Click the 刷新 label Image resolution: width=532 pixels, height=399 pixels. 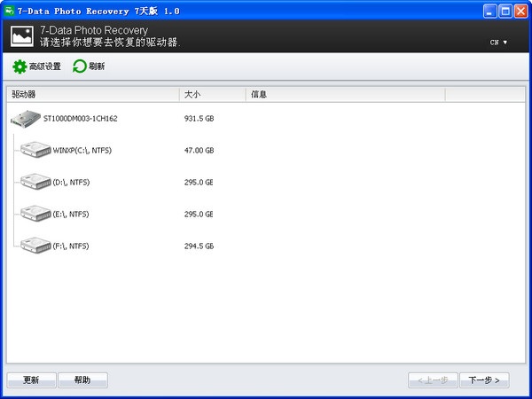click(x=97, y=66)
